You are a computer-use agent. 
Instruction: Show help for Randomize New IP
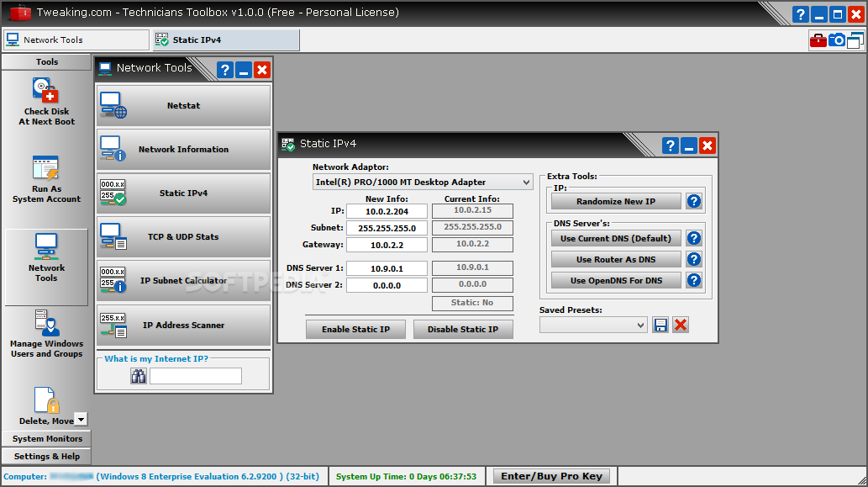click(693, 201)
